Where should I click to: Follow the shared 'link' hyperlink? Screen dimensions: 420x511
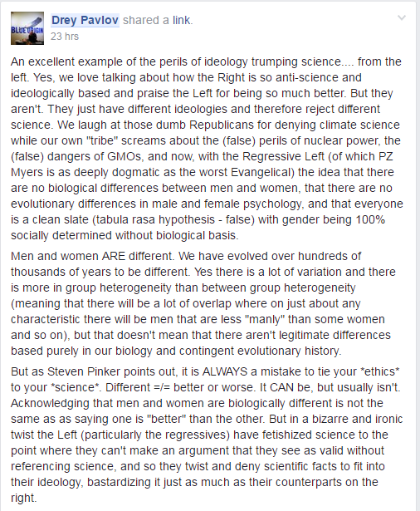182,20
